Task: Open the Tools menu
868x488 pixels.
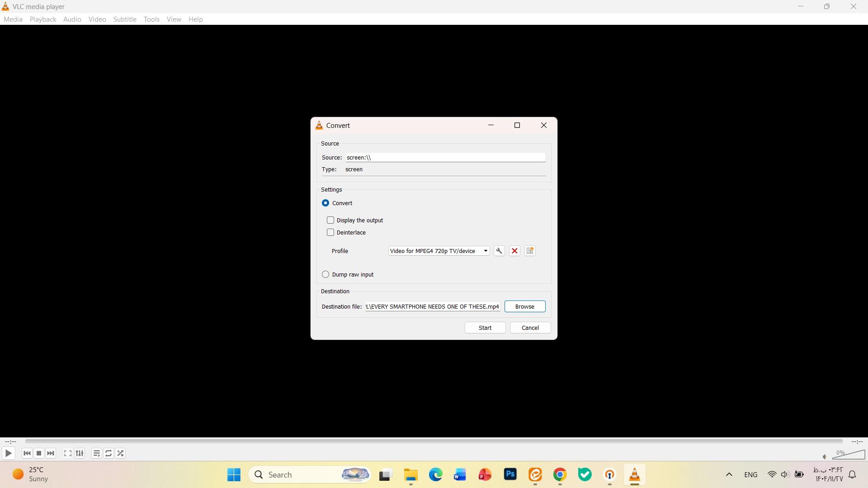Action: pos(151,19)
